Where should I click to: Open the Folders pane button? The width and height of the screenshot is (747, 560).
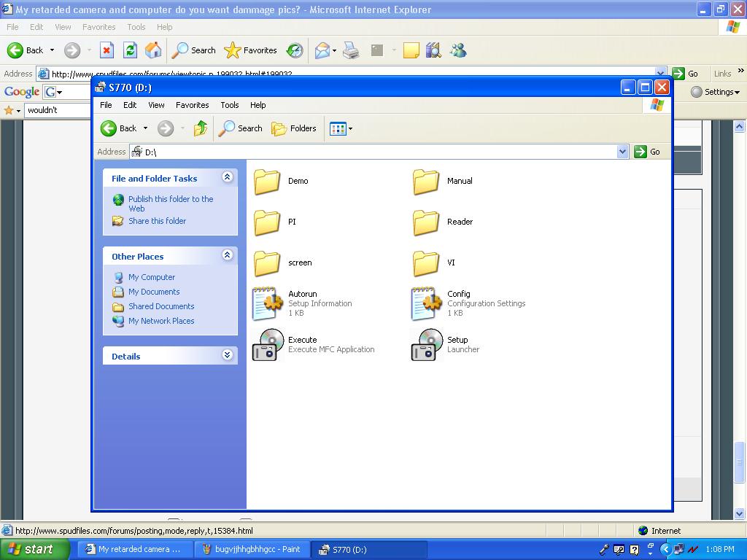294,128
